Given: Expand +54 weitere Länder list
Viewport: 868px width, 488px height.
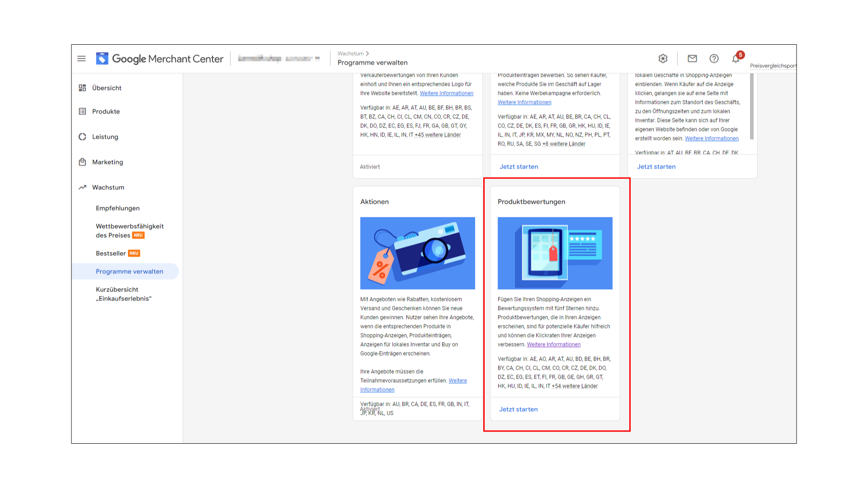Looking at the screenshot, I should point(575,386).
